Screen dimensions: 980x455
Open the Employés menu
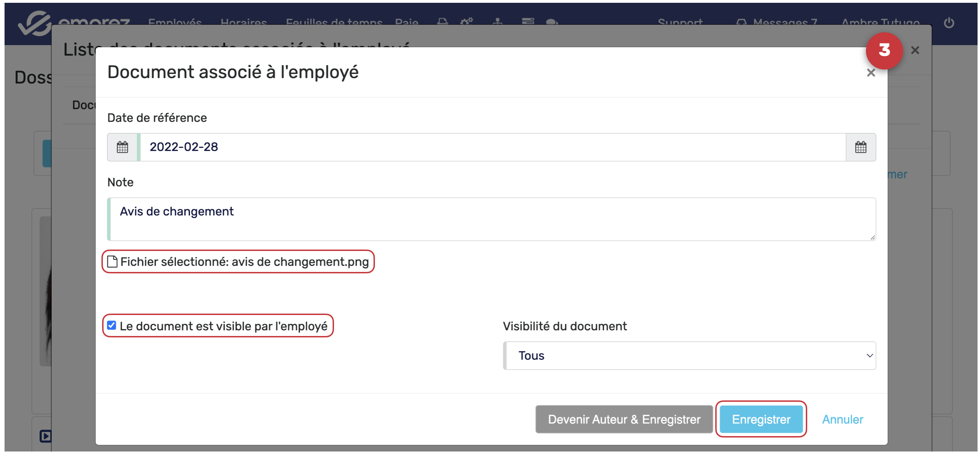coord(175,22)
